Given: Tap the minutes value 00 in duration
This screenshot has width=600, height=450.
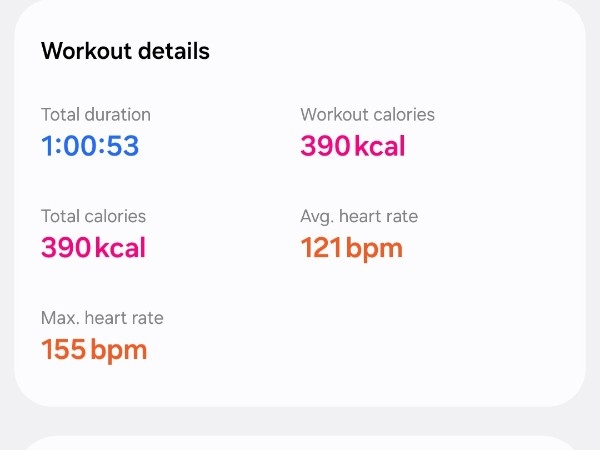Looking at the screenshot, I should [82, 146].
